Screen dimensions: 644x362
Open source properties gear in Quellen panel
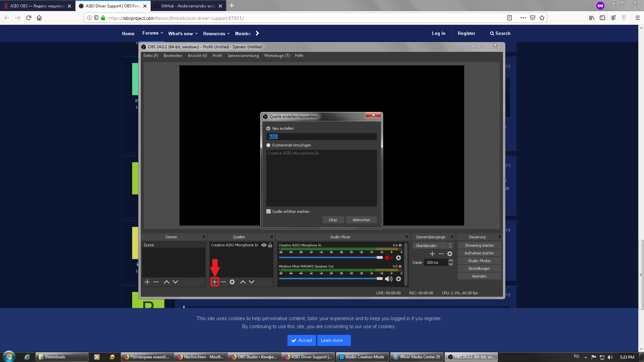click(x=232, y=282)
